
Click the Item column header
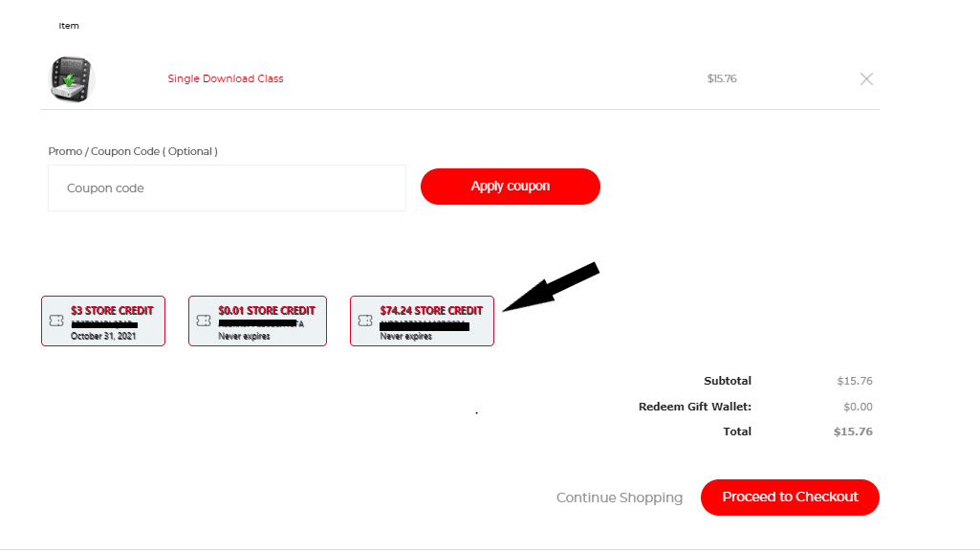coord(69,26)
